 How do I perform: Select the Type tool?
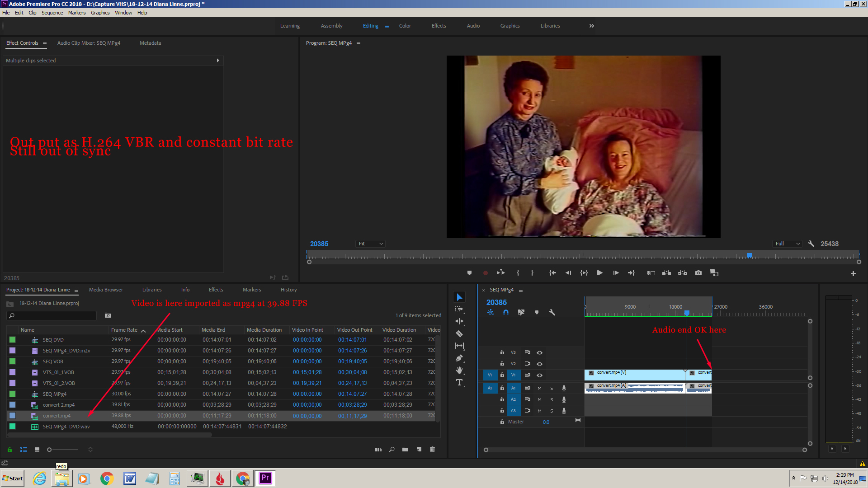459,382
